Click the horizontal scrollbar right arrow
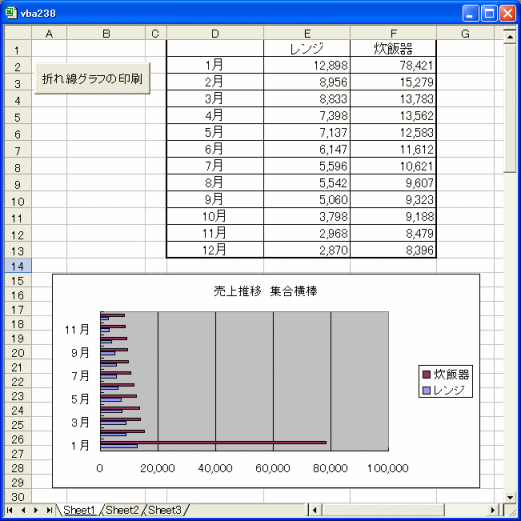 click(x=493, y=510)
